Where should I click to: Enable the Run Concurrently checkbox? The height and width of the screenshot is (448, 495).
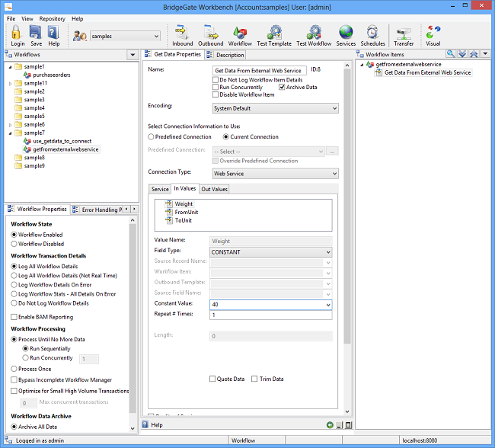[x=216, y=88]
